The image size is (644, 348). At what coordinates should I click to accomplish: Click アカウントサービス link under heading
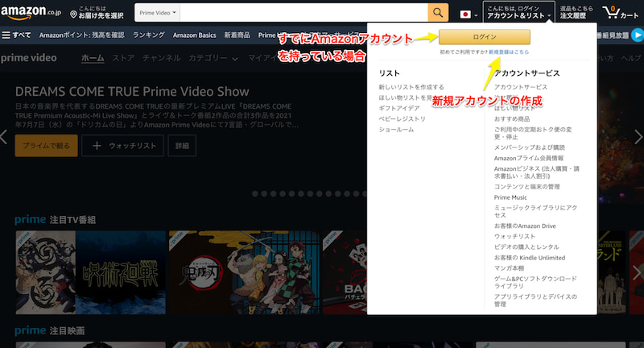coord(520,87)
